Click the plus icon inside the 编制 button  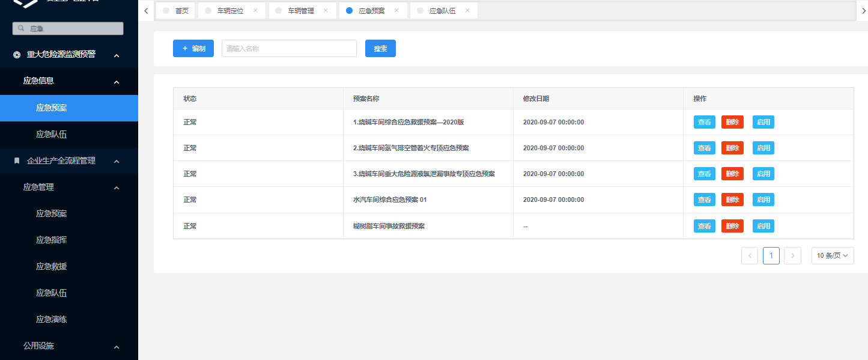(x=184, y=48)
